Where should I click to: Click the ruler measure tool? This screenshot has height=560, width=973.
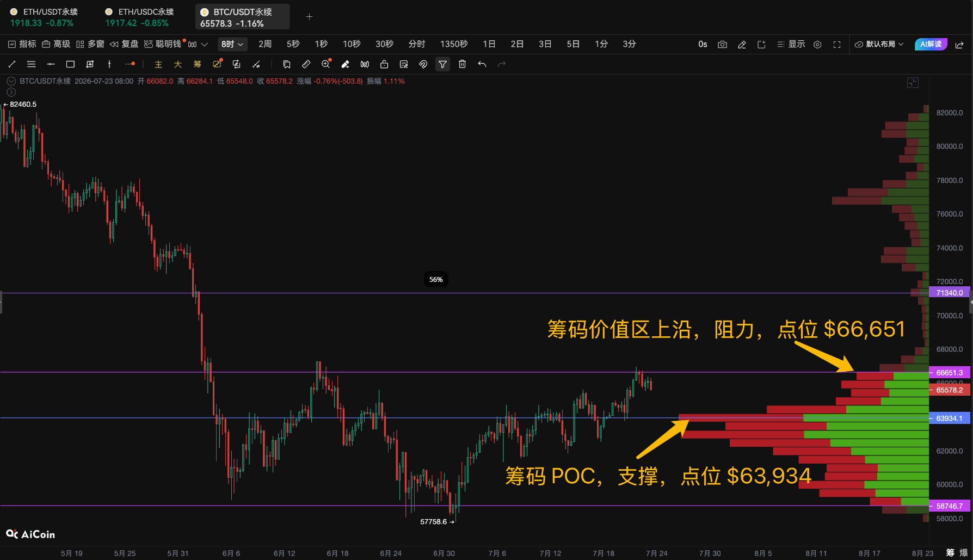point(306,64)
